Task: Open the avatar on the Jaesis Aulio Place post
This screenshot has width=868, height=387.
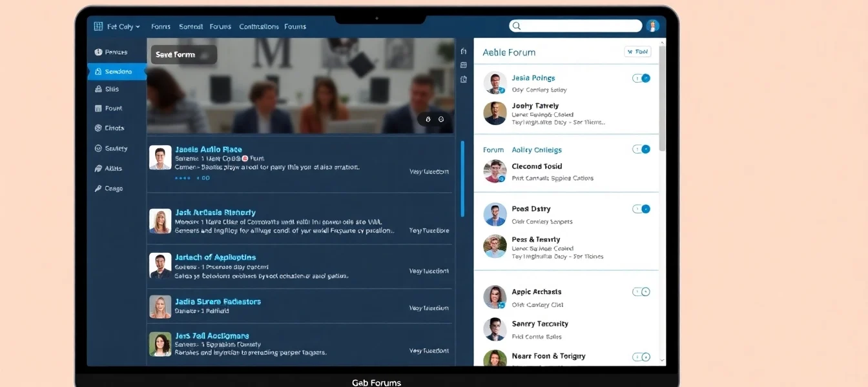Action: [x=160, y=157]
